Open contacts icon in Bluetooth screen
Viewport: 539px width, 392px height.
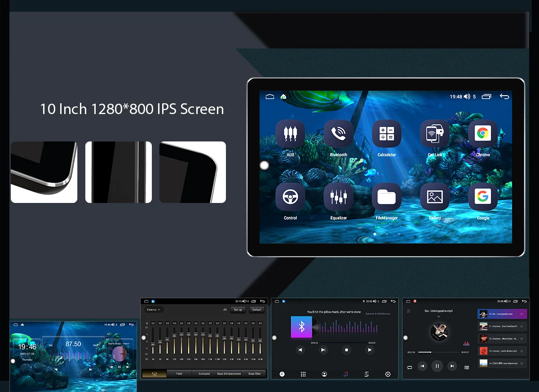[x=324, y=374]
